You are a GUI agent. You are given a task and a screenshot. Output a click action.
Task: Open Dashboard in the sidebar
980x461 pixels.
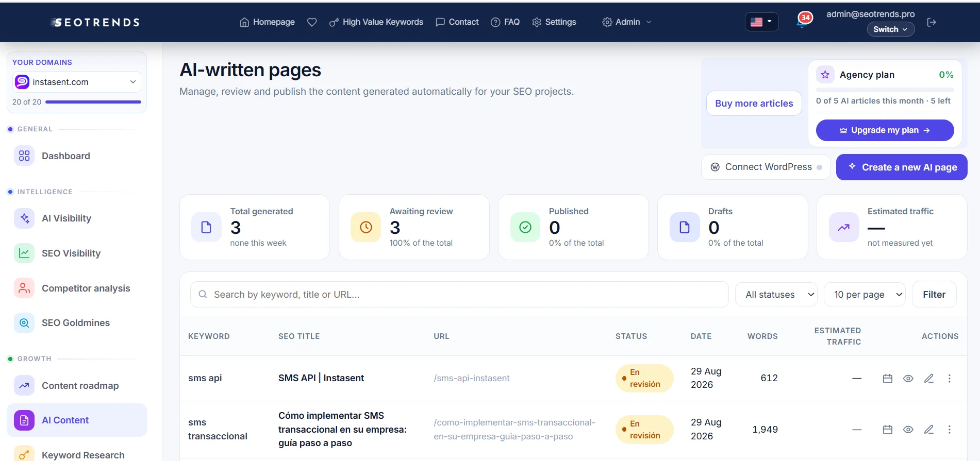click(x=77, y=156)
